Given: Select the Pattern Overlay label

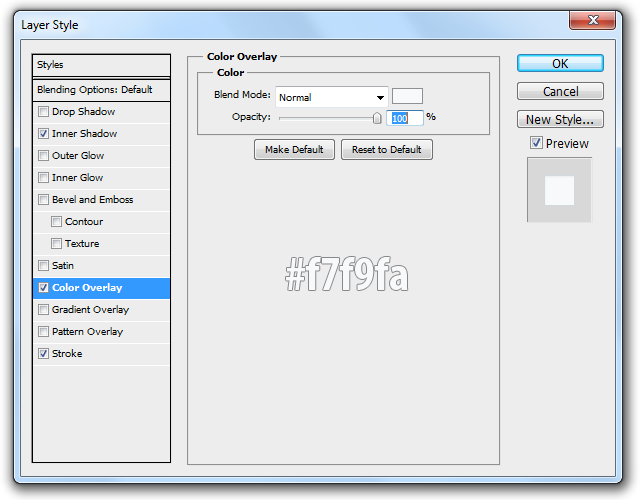Looking at the screenshot, I should [x=87, y=331].
